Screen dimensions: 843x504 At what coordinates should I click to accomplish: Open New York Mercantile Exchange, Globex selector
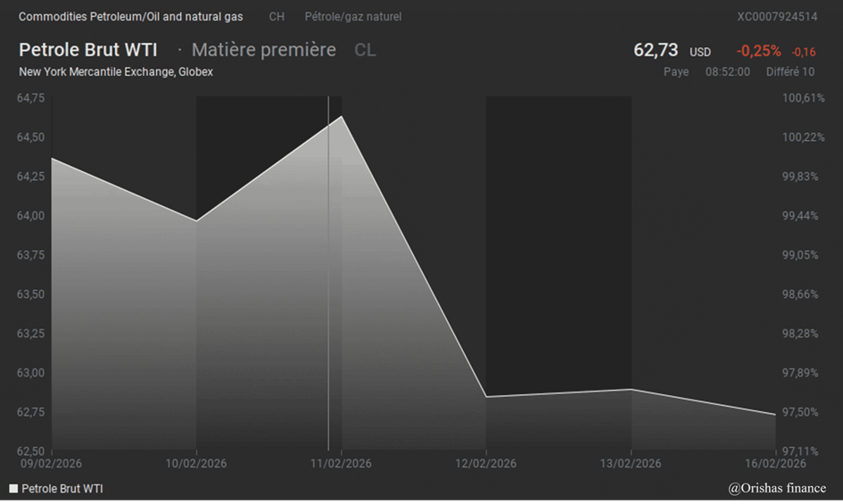coord(116,71)
